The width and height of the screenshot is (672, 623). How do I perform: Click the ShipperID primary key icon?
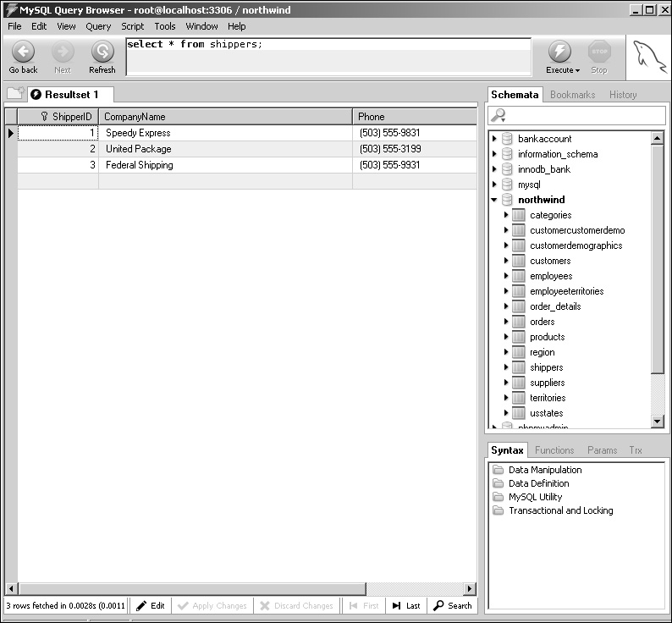44,116
